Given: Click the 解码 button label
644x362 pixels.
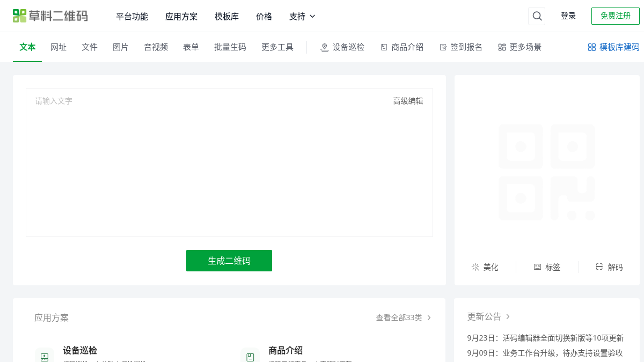Looking at the screenshot, I should click(616, 267).
